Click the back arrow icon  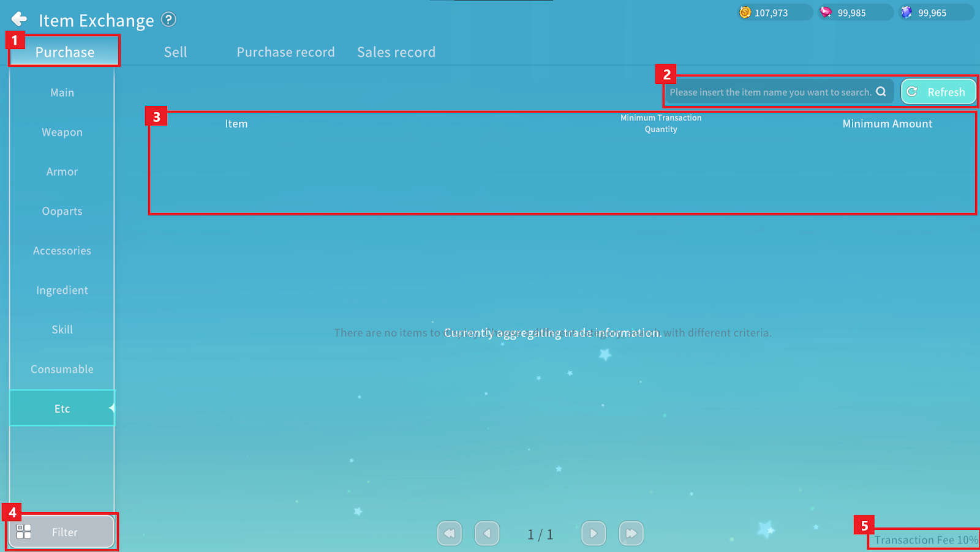(20, 20)
